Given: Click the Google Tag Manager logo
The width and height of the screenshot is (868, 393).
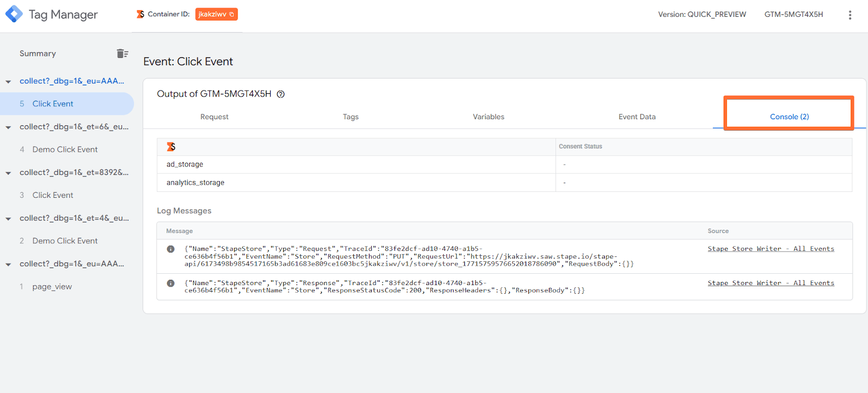Looking at the screenshot, I should tap(14, 14).
